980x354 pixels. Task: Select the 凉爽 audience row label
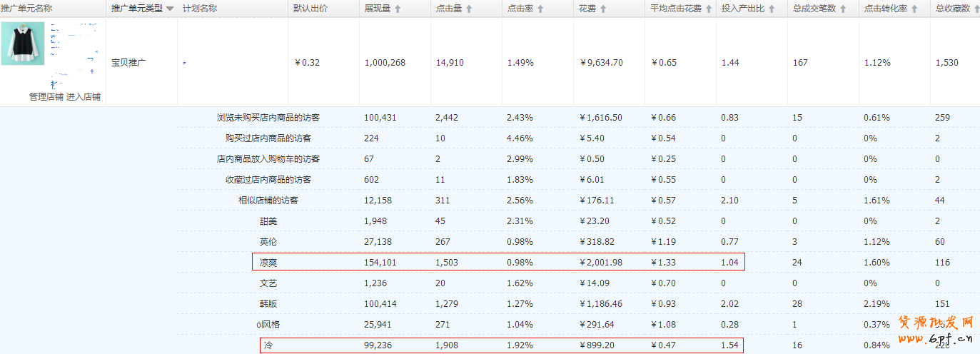click(268, 263)
